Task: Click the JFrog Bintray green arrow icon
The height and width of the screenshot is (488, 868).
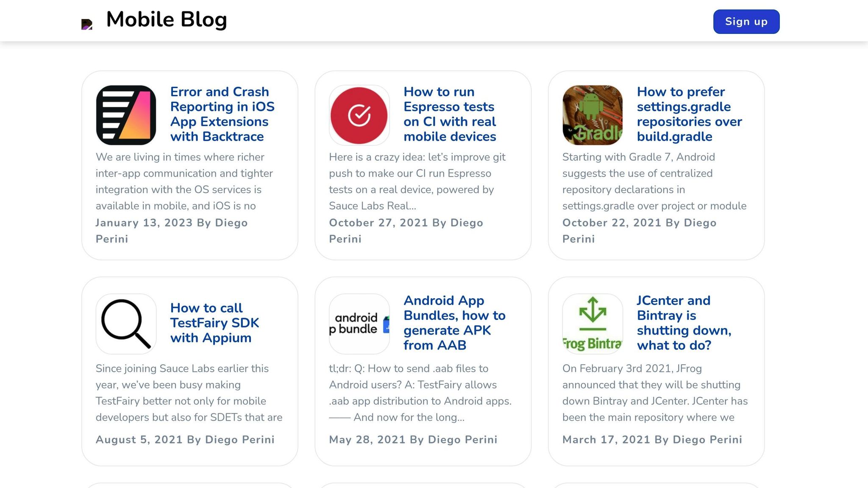Action: tap(592, 324)
